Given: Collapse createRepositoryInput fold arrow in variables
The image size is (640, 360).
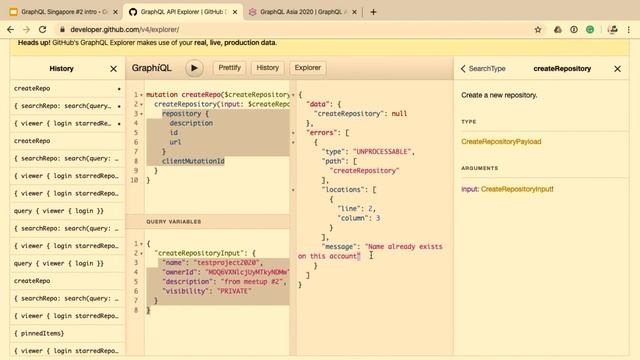Looking at the screenshot, I should pyautogui.click(x=141, y=253).
